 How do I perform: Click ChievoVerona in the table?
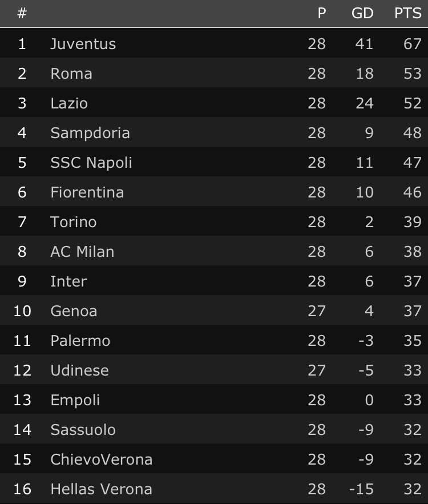point(101,459)
